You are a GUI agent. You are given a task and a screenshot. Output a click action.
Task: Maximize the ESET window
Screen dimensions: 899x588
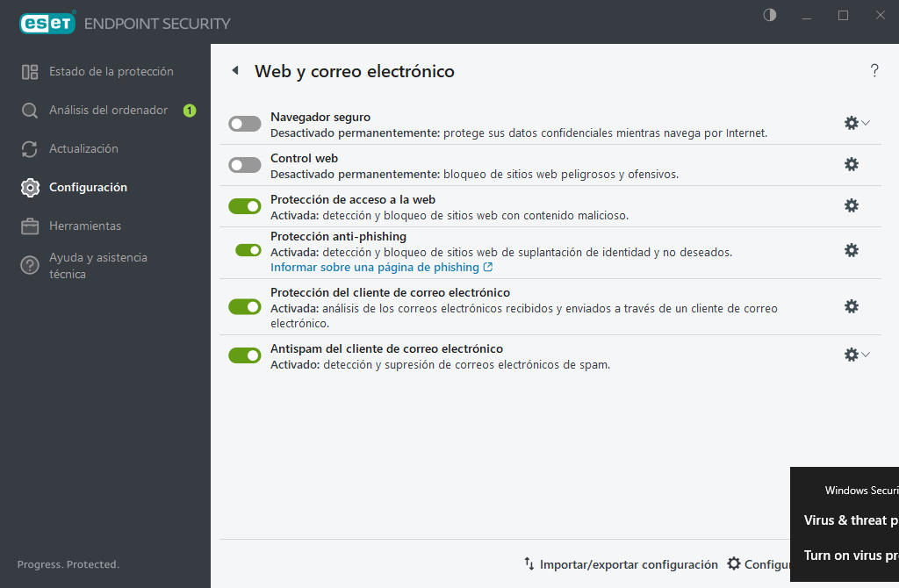click(843, 16)
